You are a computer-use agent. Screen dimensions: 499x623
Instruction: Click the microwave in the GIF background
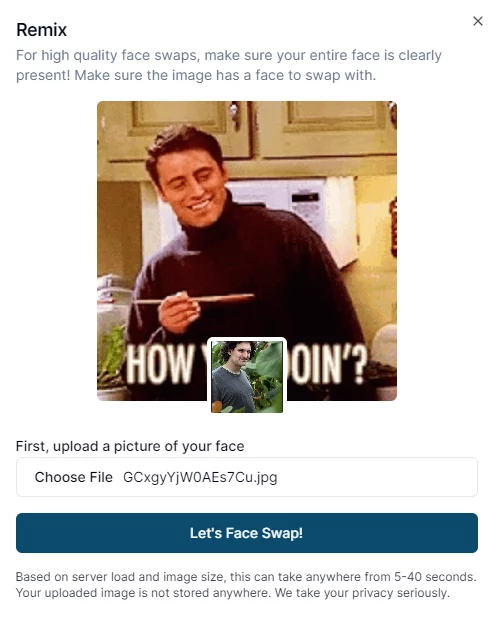point(286,203)
